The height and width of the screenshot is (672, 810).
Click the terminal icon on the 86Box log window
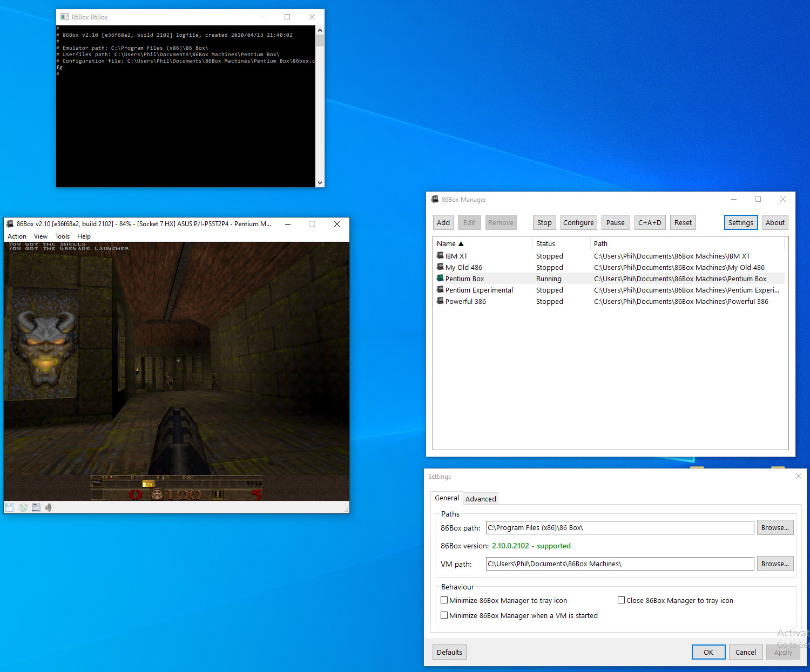pos(65,17)
